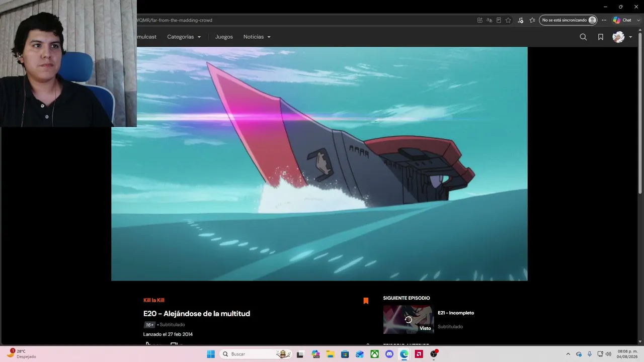Open the Crunchyroll watchlist bookmark icon

point(601,37)
